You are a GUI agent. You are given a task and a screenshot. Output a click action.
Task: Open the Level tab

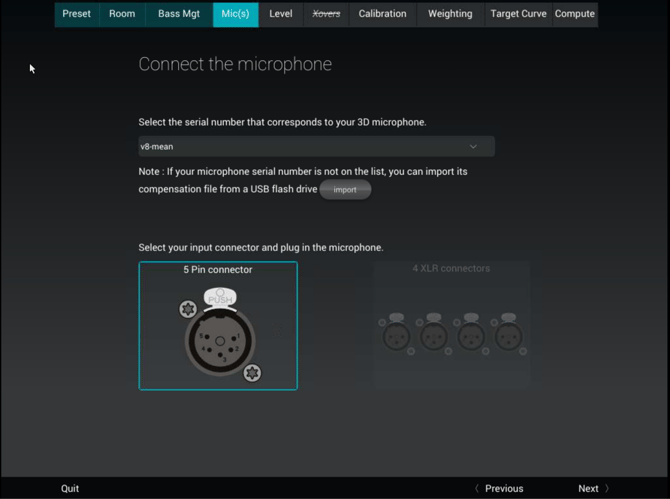pos(281,14)
